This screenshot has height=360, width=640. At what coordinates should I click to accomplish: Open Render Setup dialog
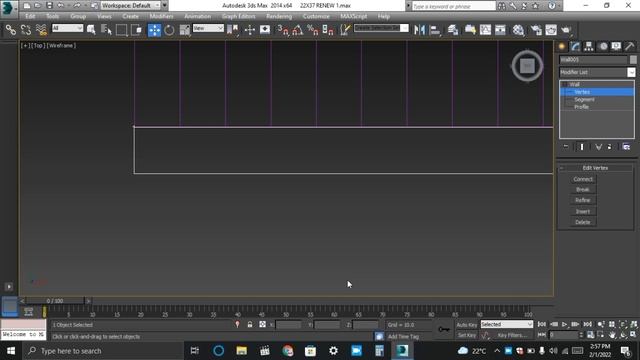(536, 30)
